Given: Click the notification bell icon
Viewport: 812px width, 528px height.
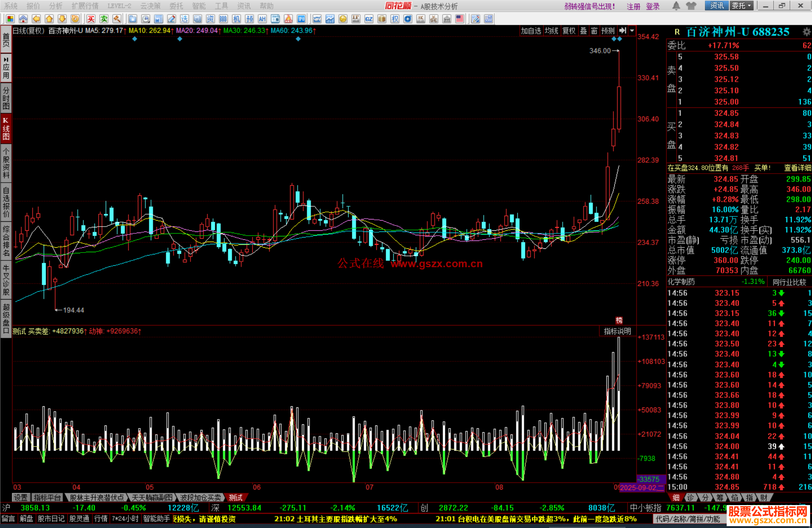Looking at the screenshot, I should click(676, 6).
